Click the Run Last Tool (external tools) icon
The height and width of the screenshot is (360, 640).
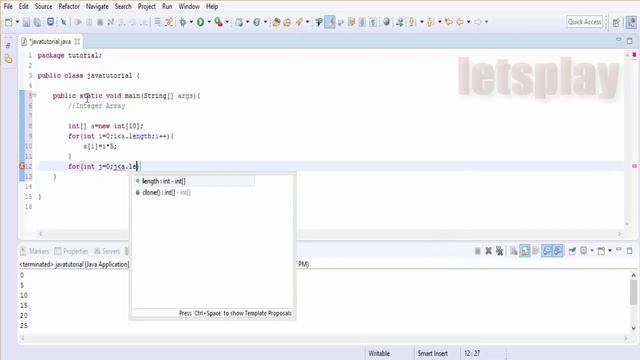(x=218, y=22)
